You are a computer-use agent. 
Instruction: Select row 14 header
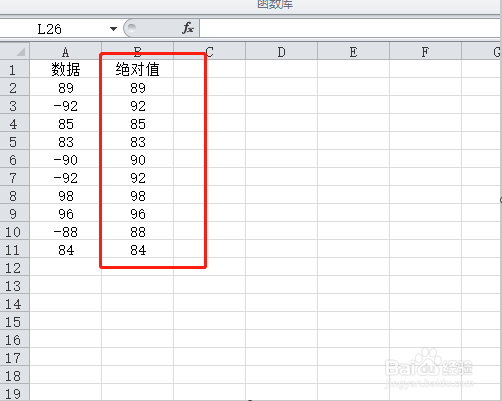click(15, 303)
